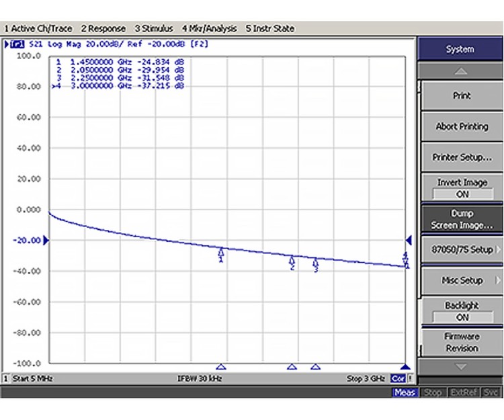Expand the Misc Setup submenu
This screenshot has height=420, width=504.
point(462,281)
